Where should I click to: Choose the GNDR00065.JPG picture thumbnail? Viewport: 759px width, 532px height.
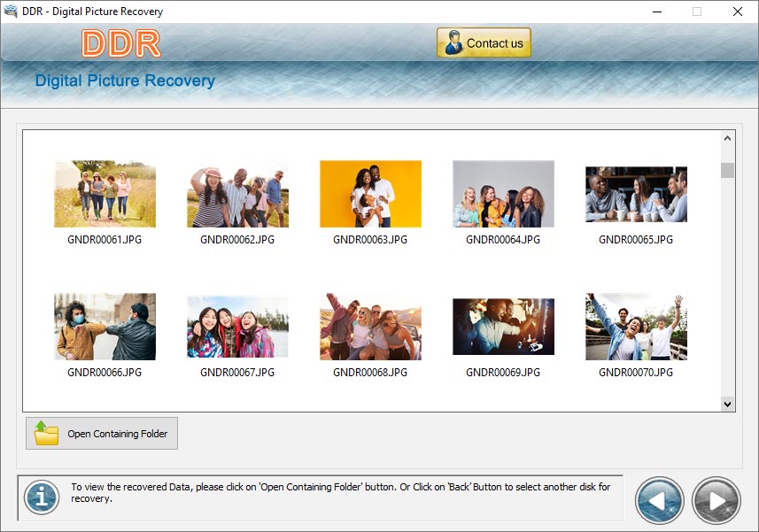click(636, 194)
